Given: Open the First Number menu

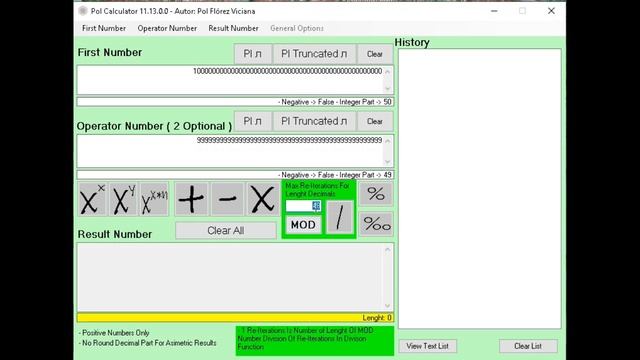Looking at the screenshot, I should [104, 28].
